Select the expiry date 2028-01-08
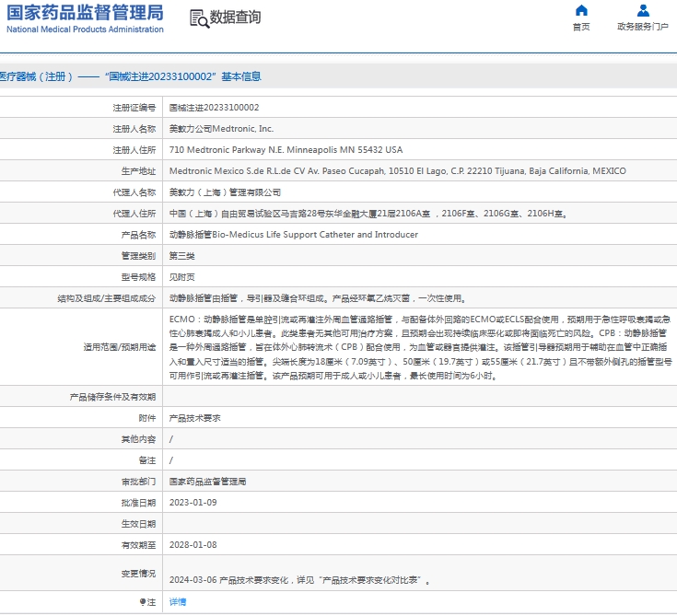The height and width of the screenshot is (616, 677). pos(193,545)
